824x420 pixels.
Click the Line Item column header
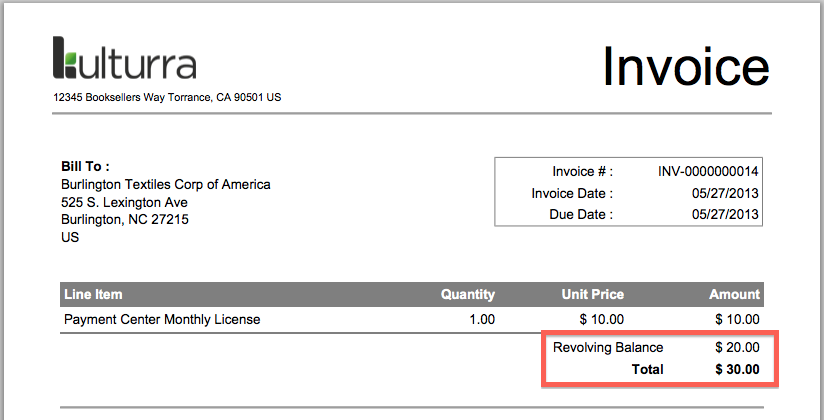click(x=93, y=294)
